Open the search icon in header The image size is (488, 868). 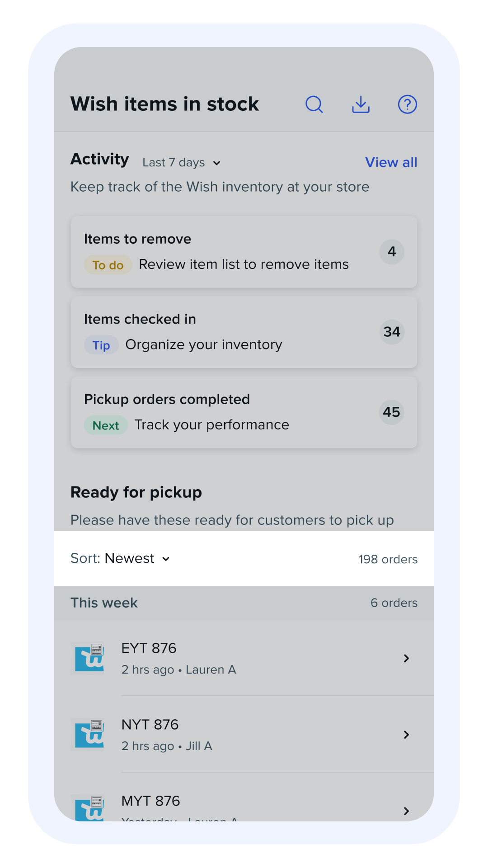coord(314,104)
